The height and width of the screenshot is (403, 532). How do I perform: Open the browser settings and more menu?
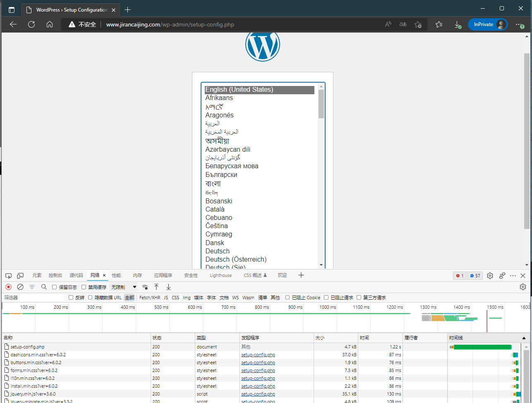pyautogui.click(x=520, y=24)
